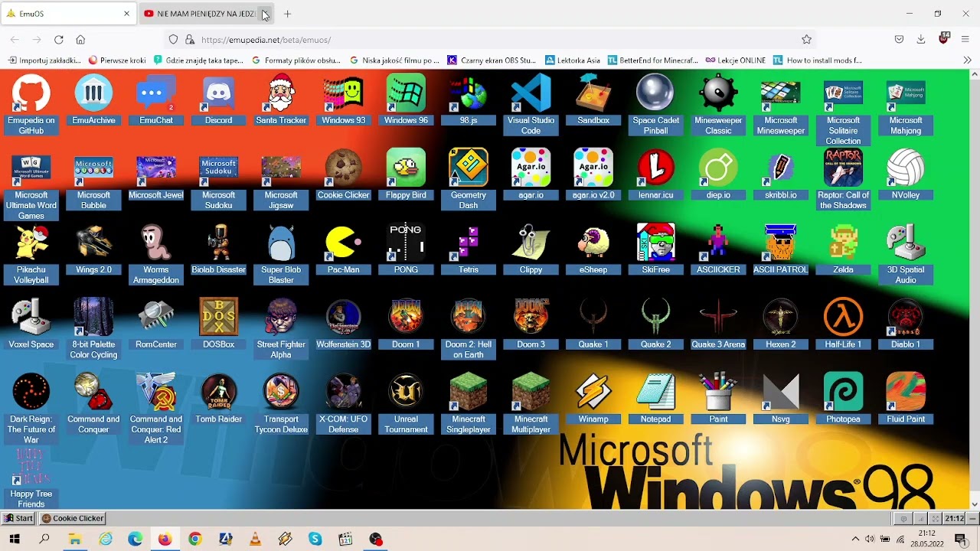Screen dimensions: 980x551
Task: Open diep.io icon
Action: click(718, 174)
